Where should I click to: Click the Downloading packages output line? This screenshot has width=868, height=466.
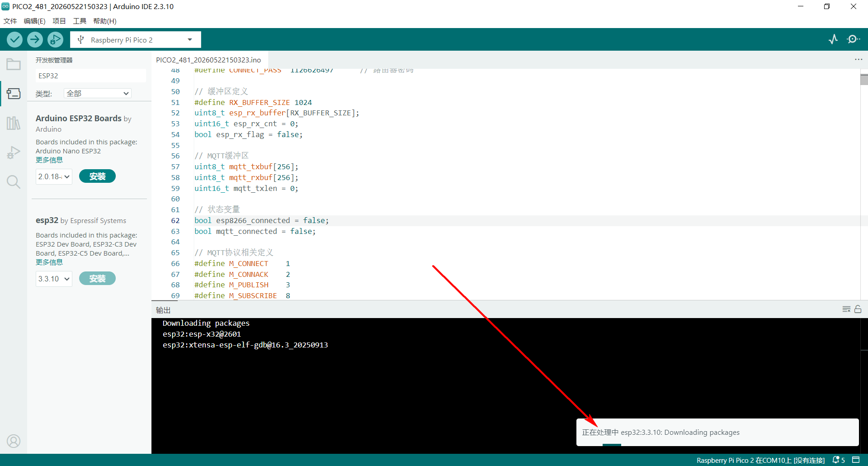click(206, 323)
